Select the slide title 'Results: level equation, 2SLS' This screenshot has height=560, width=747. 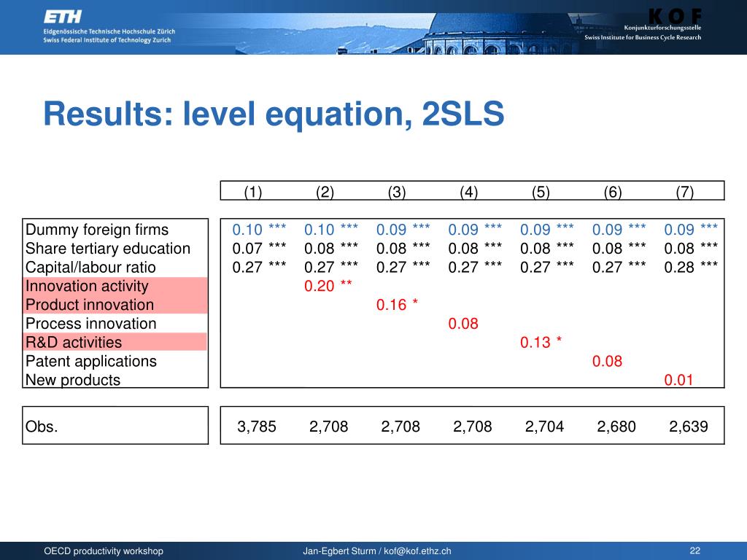(x=274, y=114)
